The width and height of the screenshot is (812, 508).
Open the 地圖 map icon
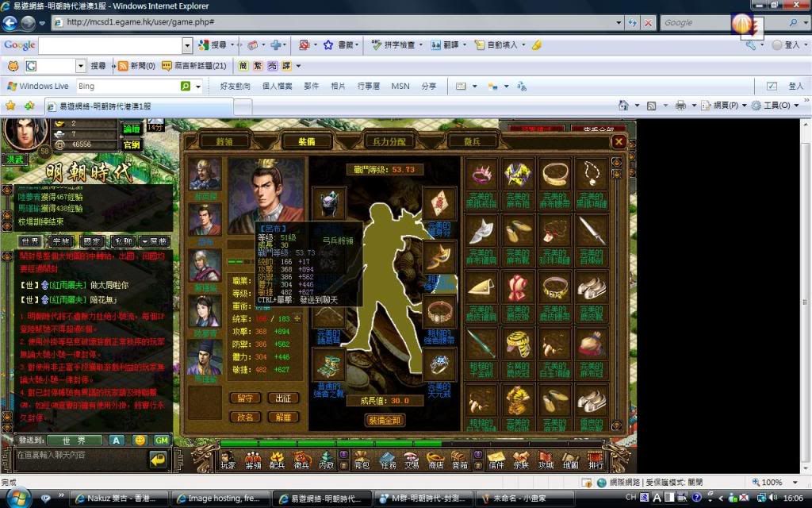(570, 459)
